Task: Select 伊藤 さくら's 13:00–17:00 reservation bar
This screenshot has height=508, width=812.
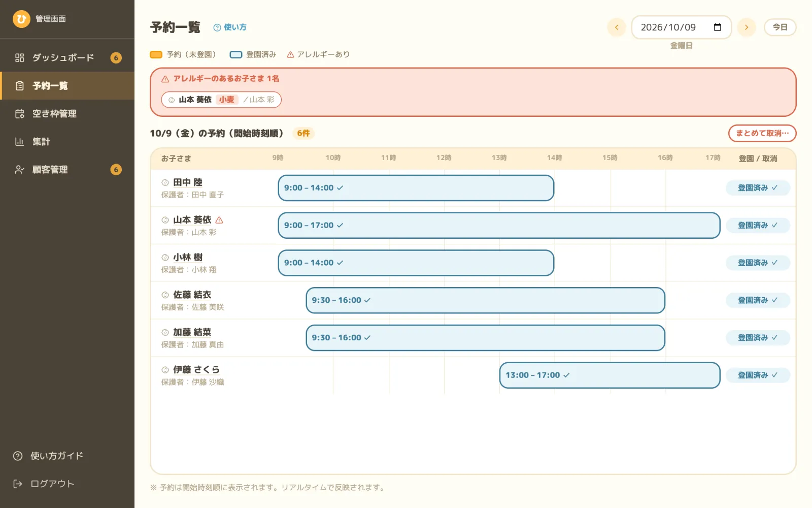Action: [x=610, y=375]
